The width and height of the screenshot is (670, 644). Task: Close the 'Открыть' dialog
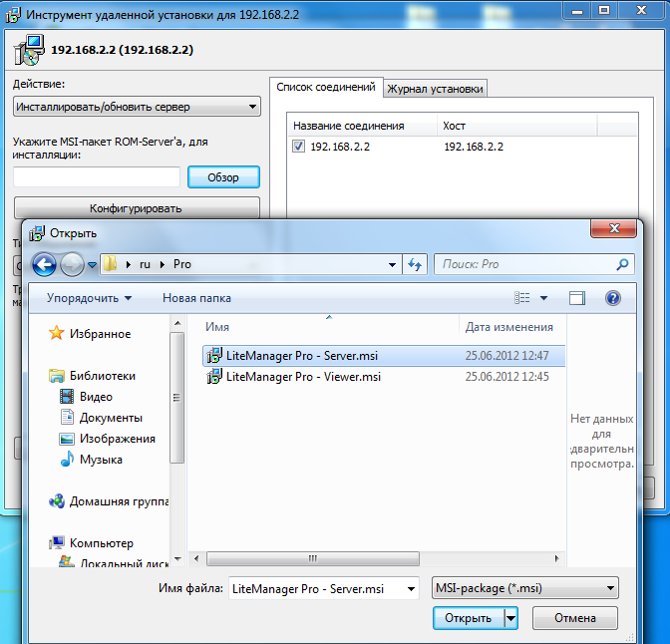pyautogui.click(x=613, y=228)
